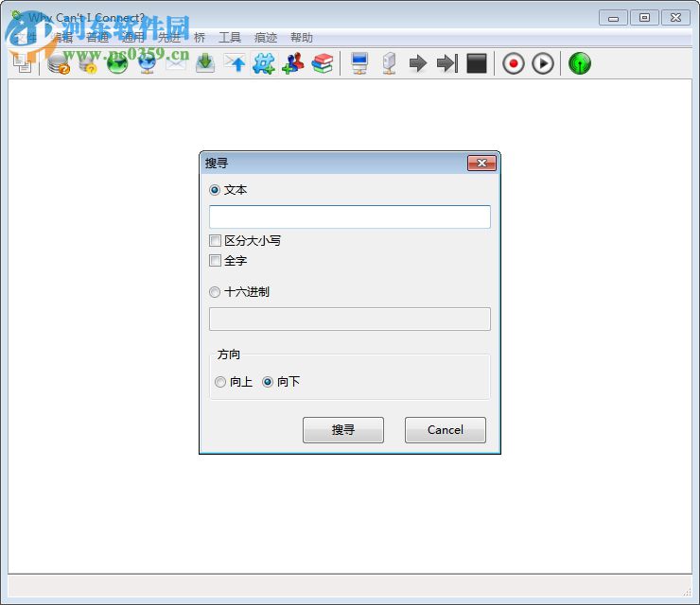Maximize the Why Can't I Connect window
The width and height of the screenshot is (700, 605).
coord(644,18)
